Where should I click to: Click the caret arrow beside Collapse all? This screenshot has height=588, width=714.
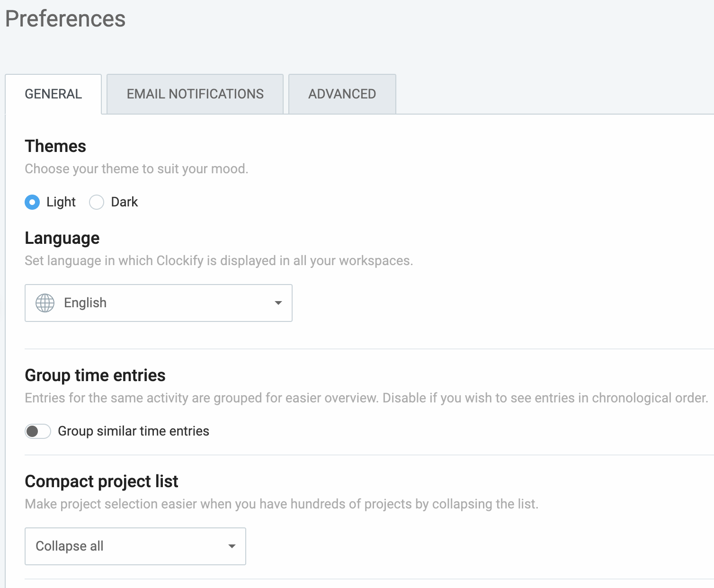232,546
